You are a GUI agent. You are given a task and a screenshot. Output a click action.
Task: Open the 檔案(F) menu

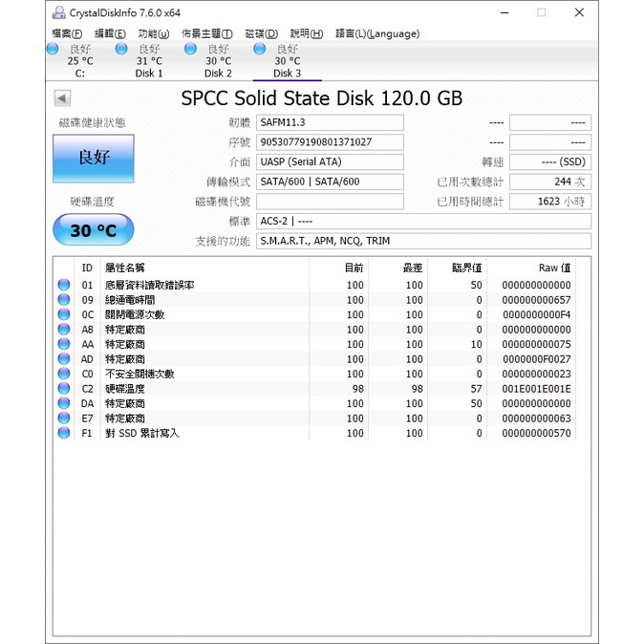coord(67,33)
